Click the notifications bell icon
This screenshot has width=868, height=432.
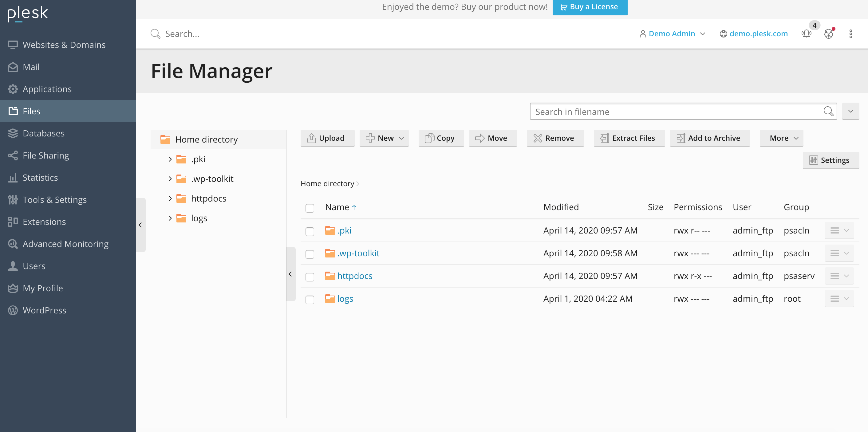pos(806,34)
